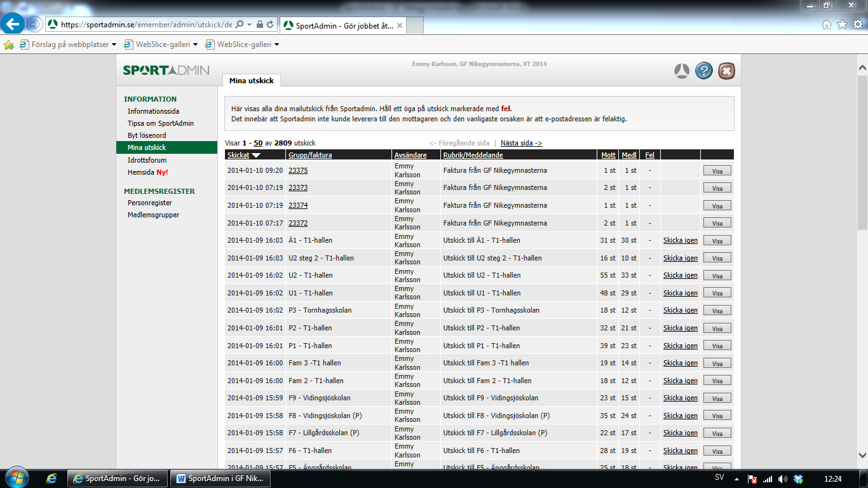Sort by Grupp/faktura column header
Screen dimensions: 868x488
point(310,155)
